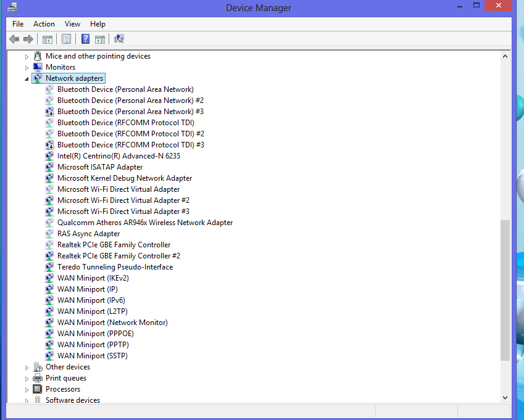Select WAN Miniport (PPTP)
Image resolution: width=524 pixels, height=420 pixels.
pos(93,345)
